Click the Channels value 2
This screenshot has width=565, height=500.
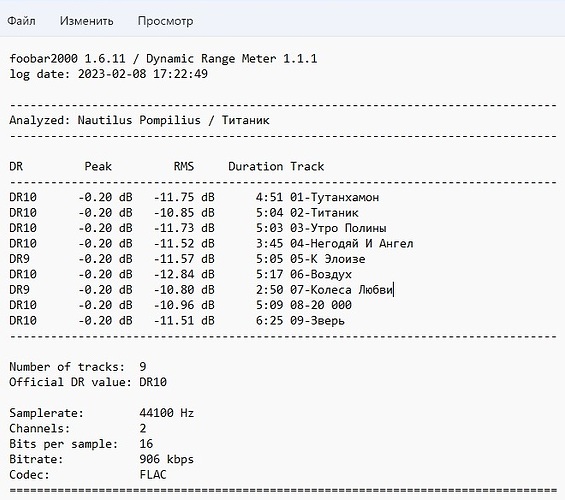coord(143,429)
